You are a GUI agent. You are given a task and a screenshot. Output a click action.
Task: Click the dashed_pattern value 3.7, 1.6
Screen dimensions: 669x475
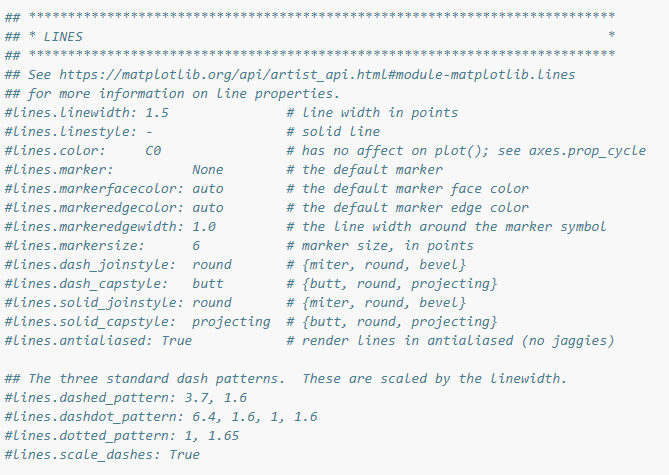216,398
